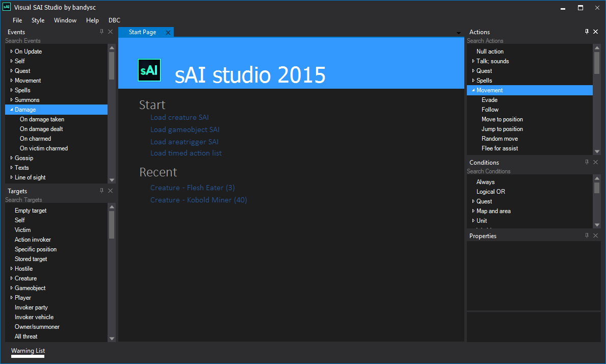Open the document tab list dropdown arrow

(x=458, y=33)
